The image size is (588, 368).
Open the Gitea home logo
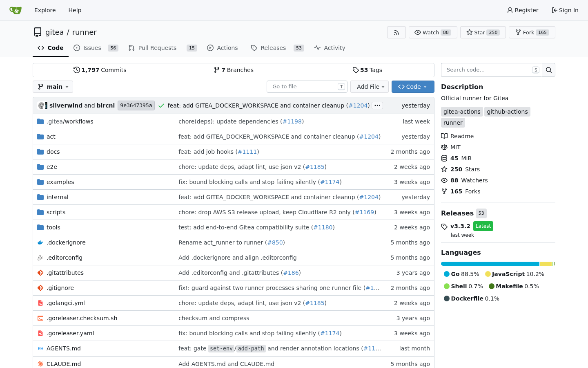click(16, 10)
